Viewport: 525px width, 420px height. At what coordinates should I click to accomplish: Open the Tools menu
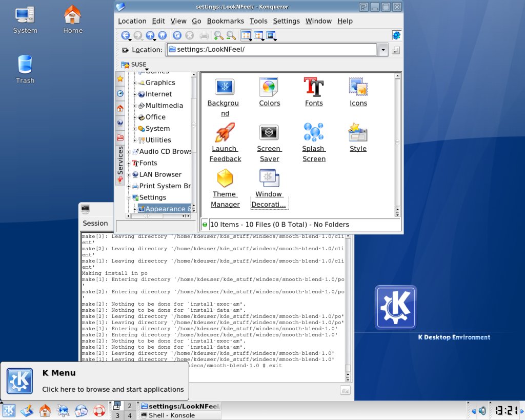258,21
